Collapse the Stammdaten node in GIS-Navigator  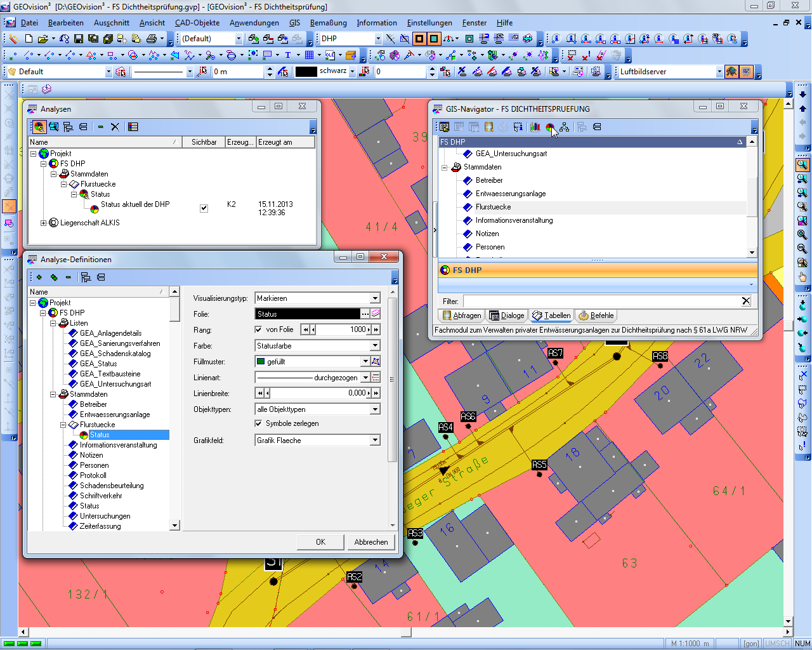pos(445,168)
